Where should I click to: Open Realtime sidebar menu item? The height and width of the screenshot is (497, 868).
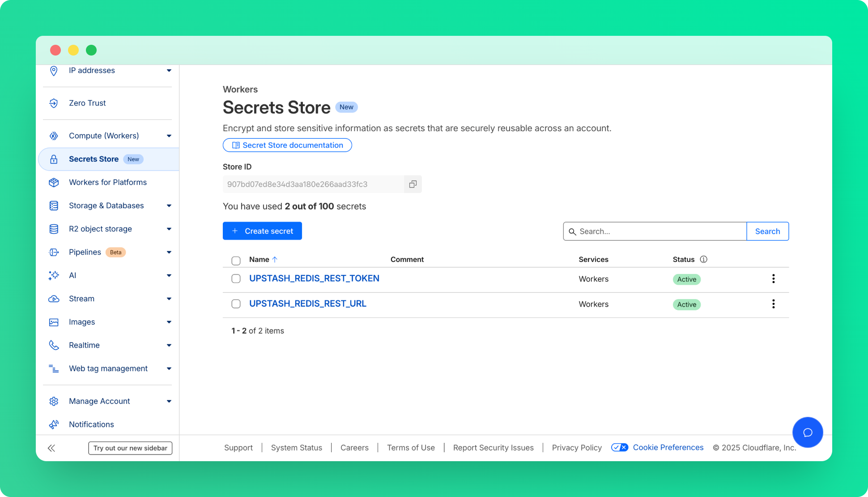tap(84, 345)
